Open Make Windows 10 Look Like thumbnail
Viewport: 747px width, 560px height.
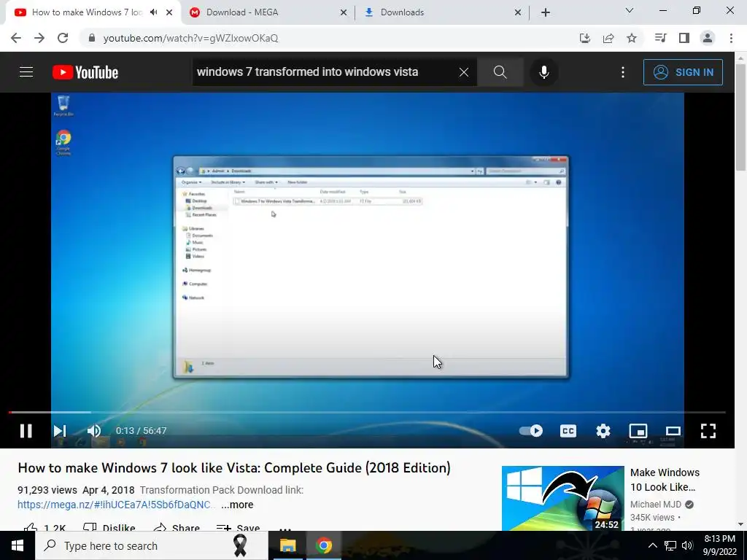(x=562, y=498)
